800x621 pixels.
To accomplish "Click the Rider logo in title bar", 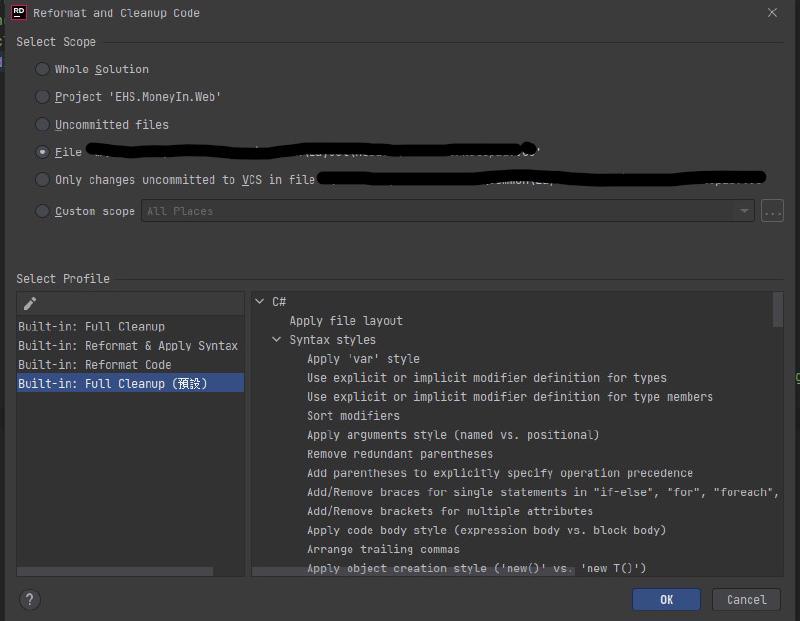I will pos(18,13).
